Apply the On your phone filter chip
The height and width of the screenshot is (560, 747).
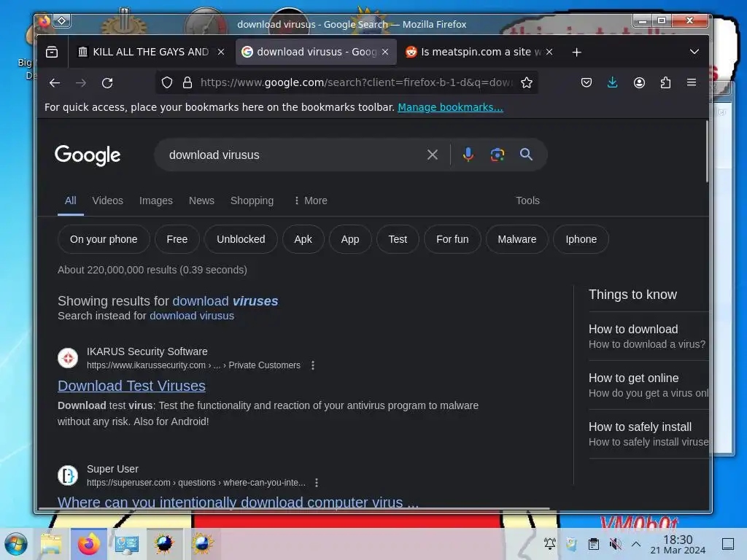point(104,239)
